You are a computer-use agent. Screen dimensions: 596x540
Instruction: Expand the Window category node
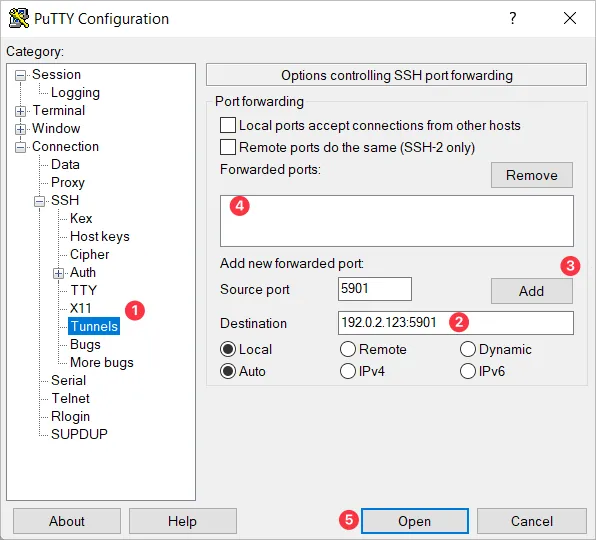[x=21, y=129]
